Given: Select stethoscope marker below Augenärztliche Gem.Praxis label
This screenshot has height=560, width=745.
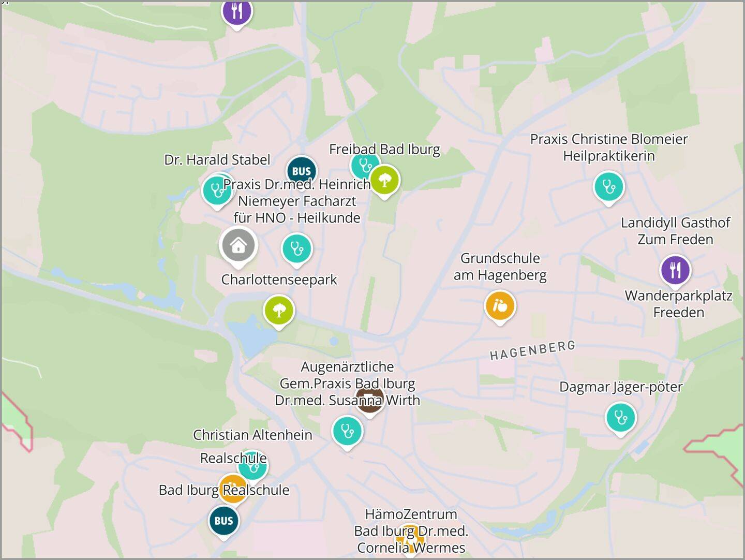Looking at the screenshot, I should pos(347,431).
